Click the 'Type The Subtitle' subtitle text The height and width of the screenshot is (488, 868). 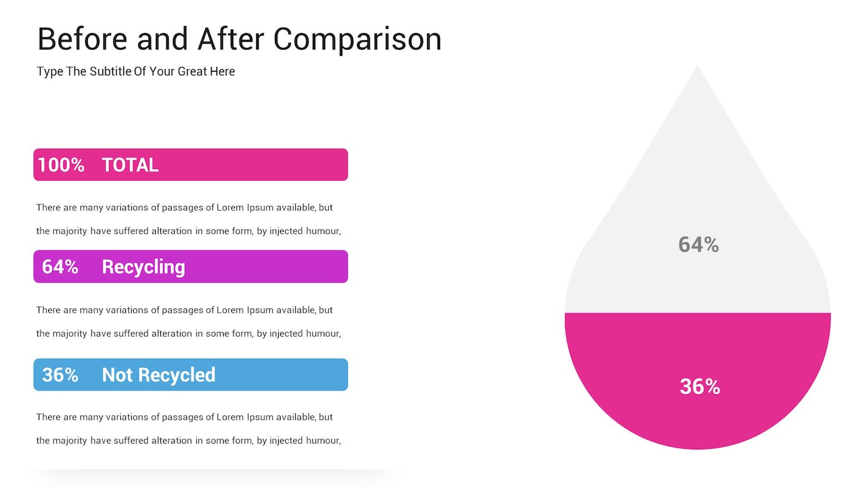click(x=136, y=72)
